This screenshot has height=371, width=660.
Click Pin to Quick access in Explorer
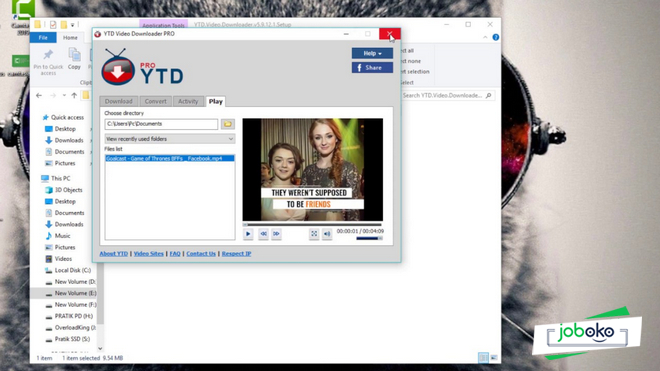(x=48, y=62)
